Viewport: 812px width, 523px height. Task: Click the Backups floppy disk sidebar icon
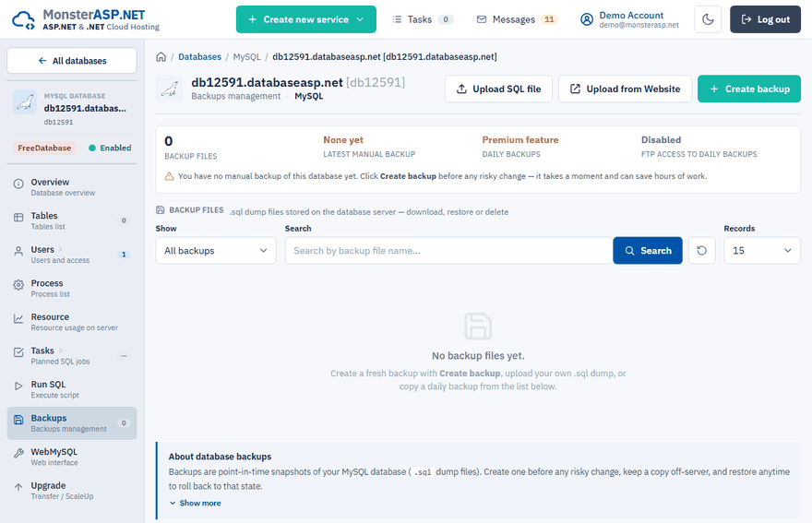click(18, 420)
